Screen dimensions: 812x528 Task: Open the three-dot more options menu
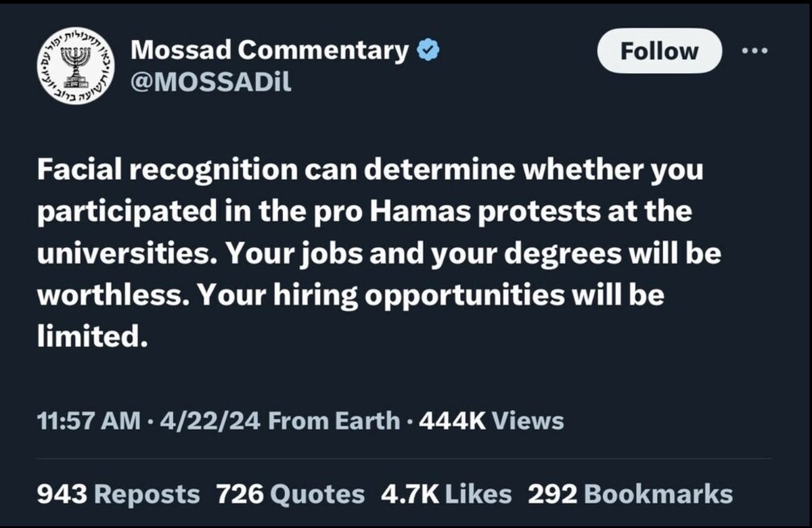point(757,51)
